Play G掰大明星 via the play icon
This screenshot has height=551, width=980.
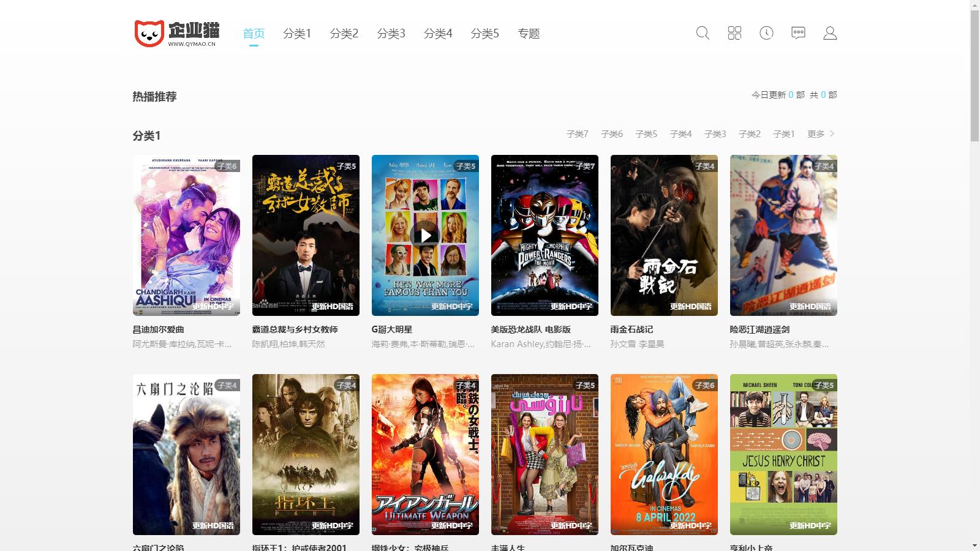pos(425,235)
